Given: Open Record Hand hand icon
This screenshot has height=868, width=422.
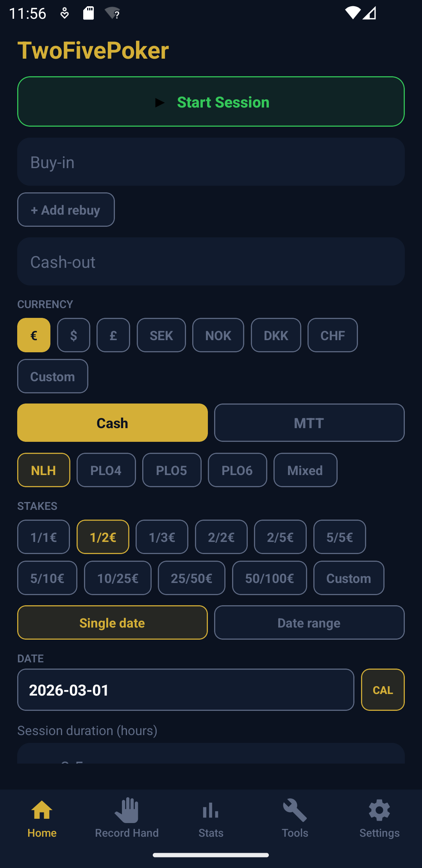Looking at the screenshot, I should click(127, 810).
